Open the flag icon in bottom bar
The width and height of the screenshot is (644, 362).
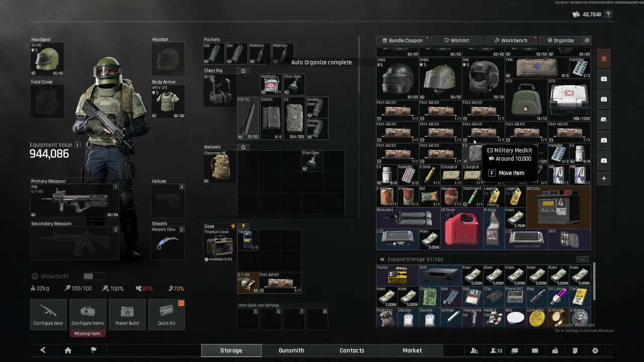[x=93, y=350]
